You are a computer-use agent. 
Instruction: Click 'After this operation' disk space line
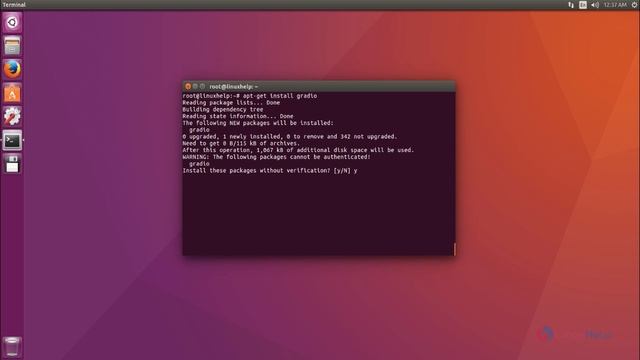(298, 150)
